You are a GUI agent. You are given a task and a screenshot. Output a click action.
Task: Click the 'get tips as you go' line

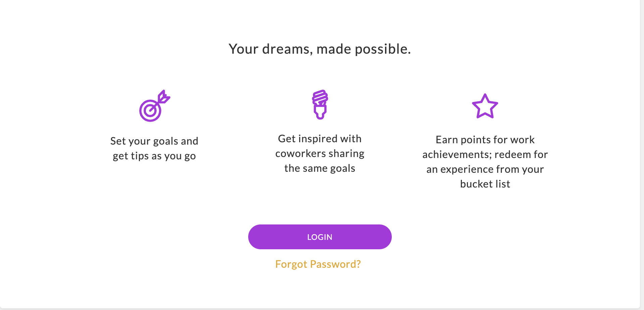point(154,156)
